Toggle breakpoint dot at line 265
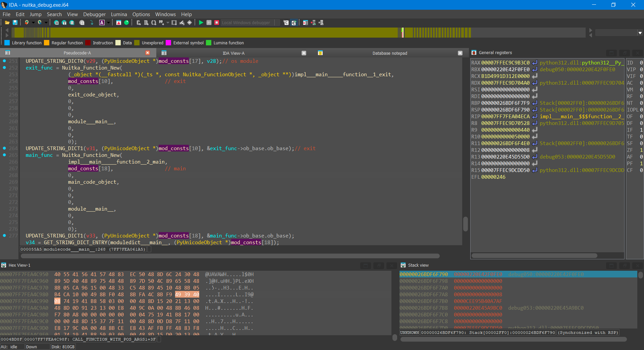This screenshot has width=644, height=350. pyautogui.click(x=4, y=155)
